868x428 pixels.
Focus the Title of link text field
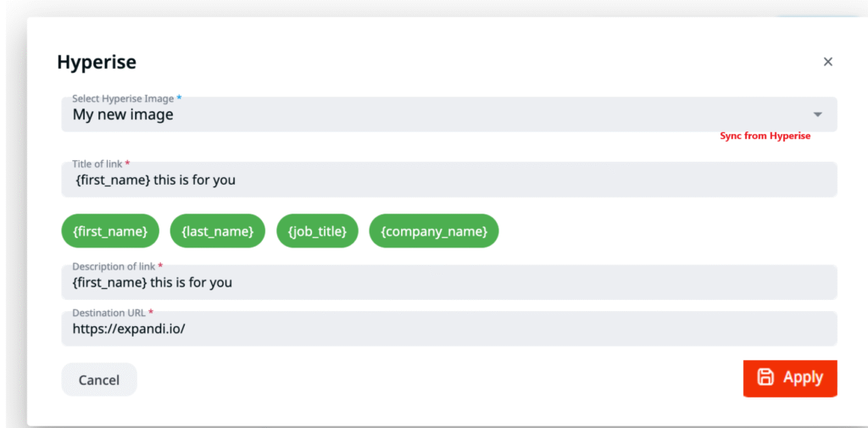point(448,181)
